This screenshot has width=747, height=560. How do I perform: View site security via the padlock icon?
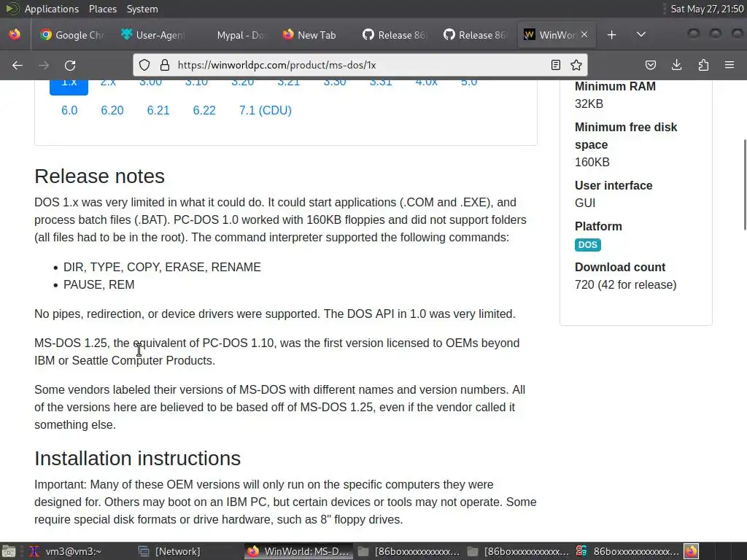tap(165, 65)
